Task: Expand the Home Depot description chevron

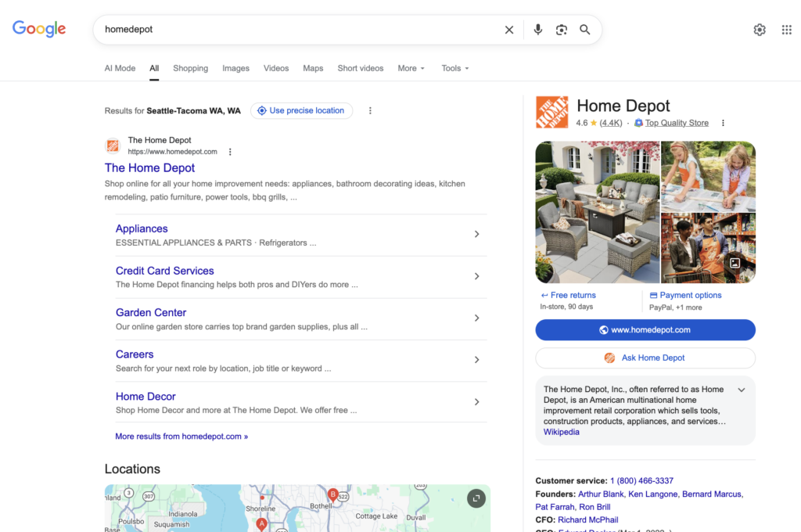Action: coord(742,390)
